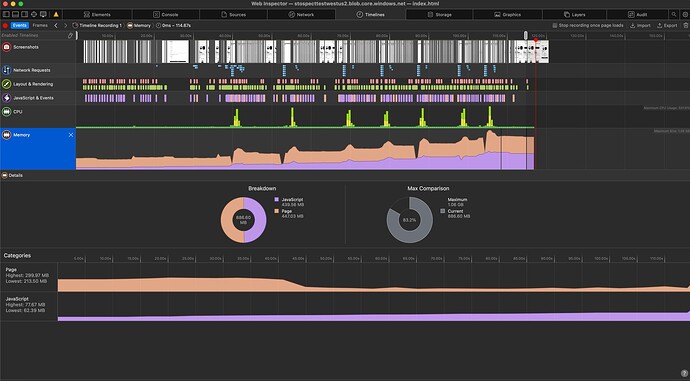Select the CPU timeline icon
This screenshot has height=381, width=690.
click(7, 112)
